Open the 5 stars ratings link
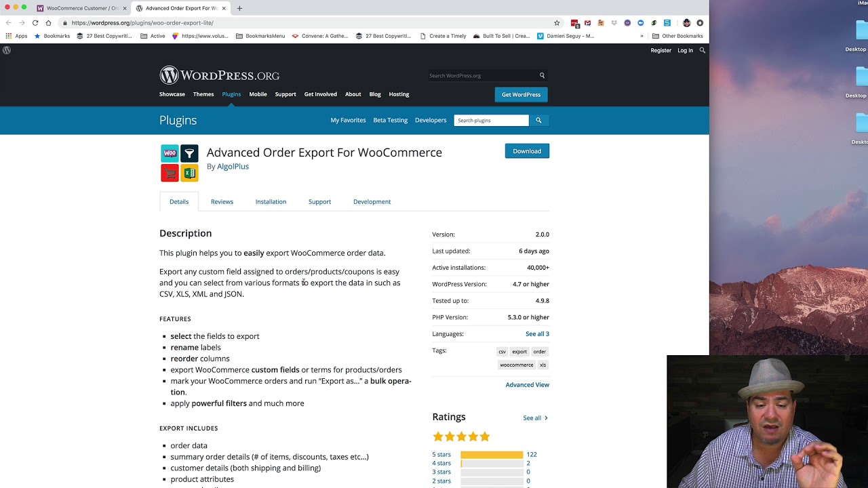The height and width of the screenshot is (488, 868). [441, 454]
